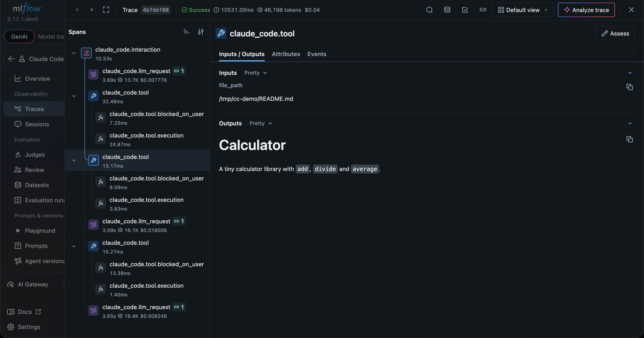
Task: Open the trace search icon
Action: [430, 10]
